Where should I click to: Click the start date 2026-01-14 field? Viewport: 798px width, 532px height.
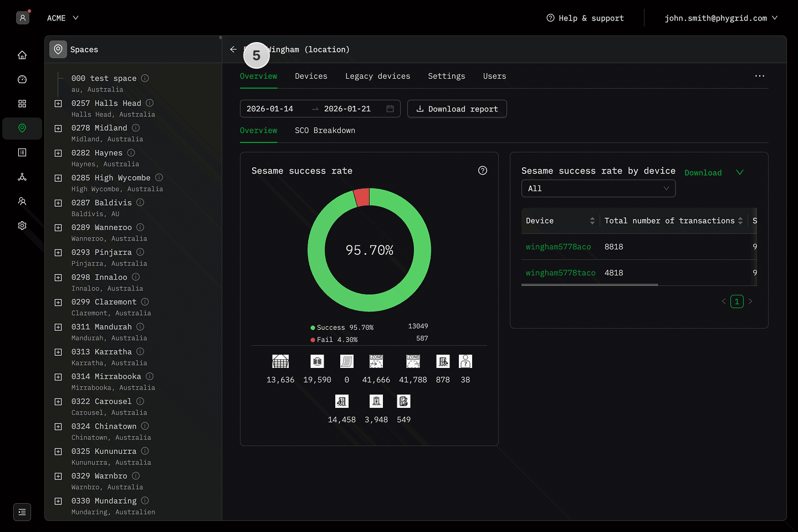click(x=270, y=109)
